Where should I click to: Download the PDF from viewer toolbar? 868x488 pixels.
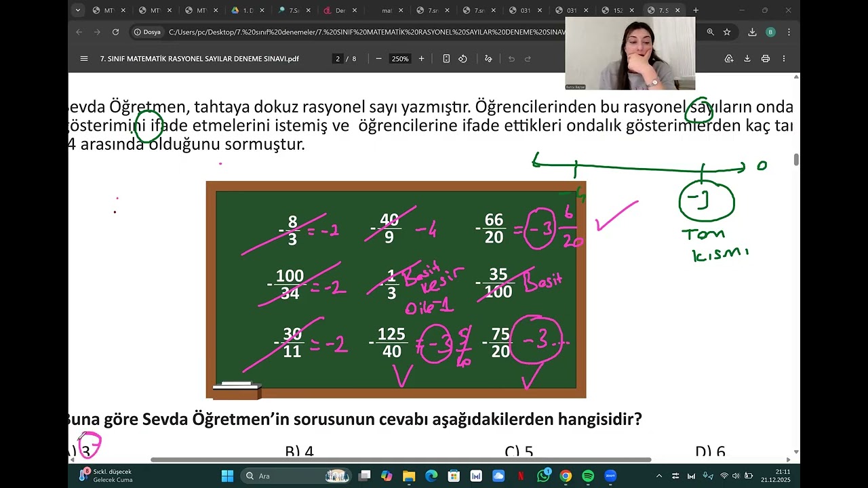pyautogui.click(x=747, y=59)
